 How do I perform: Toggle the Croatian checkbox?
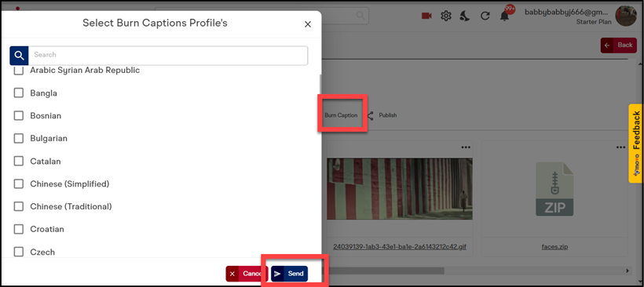[x=19, y=229]
